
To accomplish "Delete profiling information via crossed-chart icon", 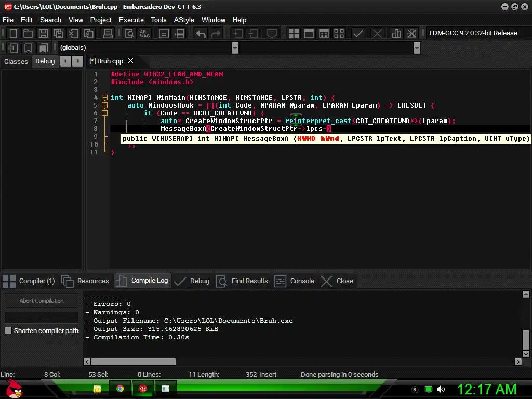I will point(411,33).
